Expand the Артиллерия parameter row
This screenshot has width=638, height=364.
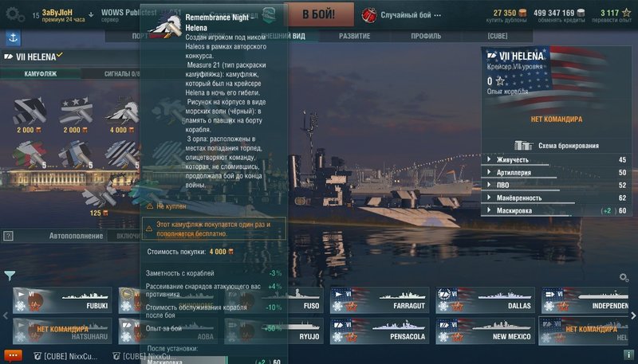[x=556, y=173]
